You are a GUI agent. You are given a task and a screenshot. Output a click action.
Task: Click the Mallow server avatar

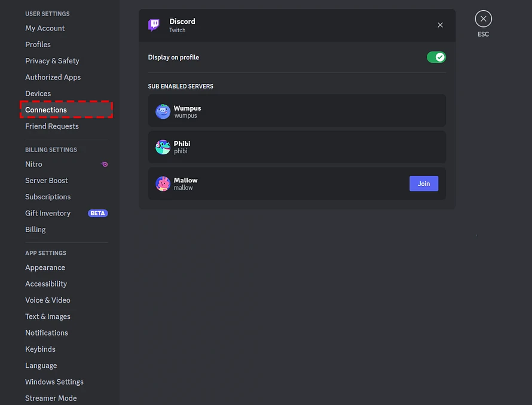(163, 184)
